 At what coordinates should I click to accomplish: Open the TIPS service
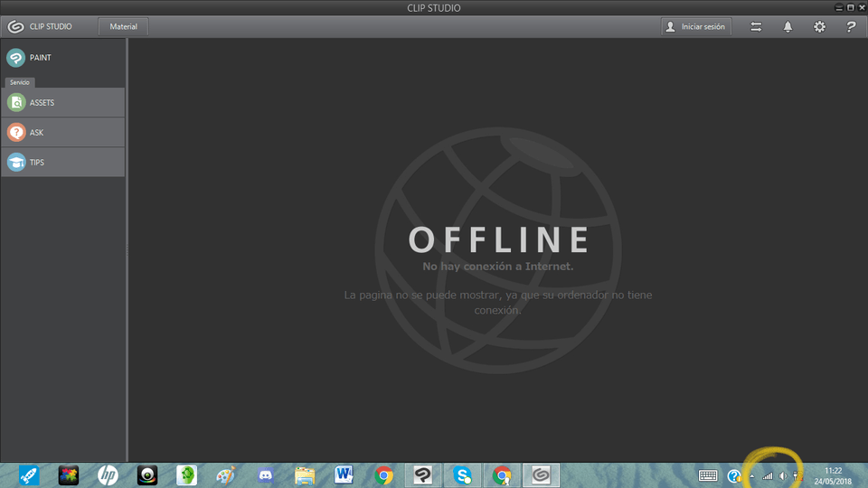(x=62, y=162)
